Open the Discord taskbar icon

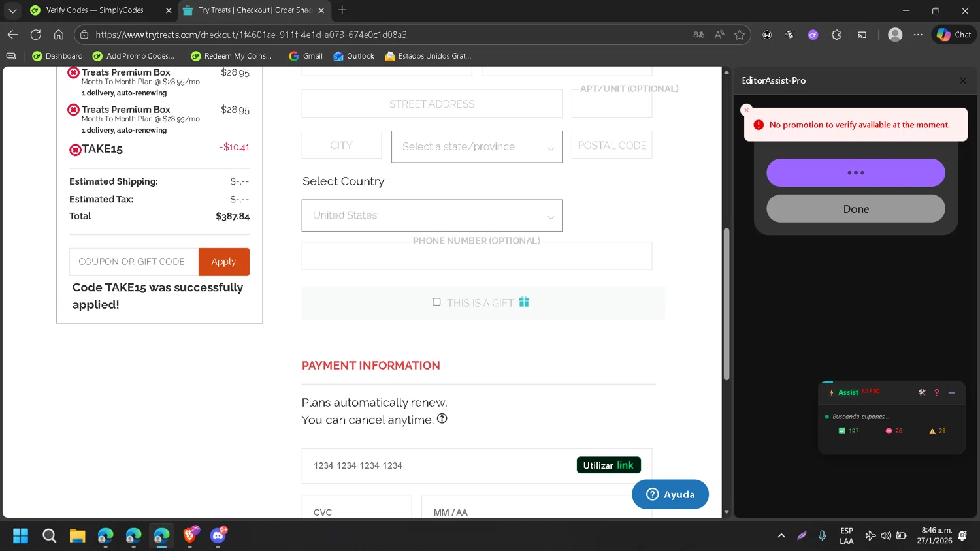pos(218,536)
